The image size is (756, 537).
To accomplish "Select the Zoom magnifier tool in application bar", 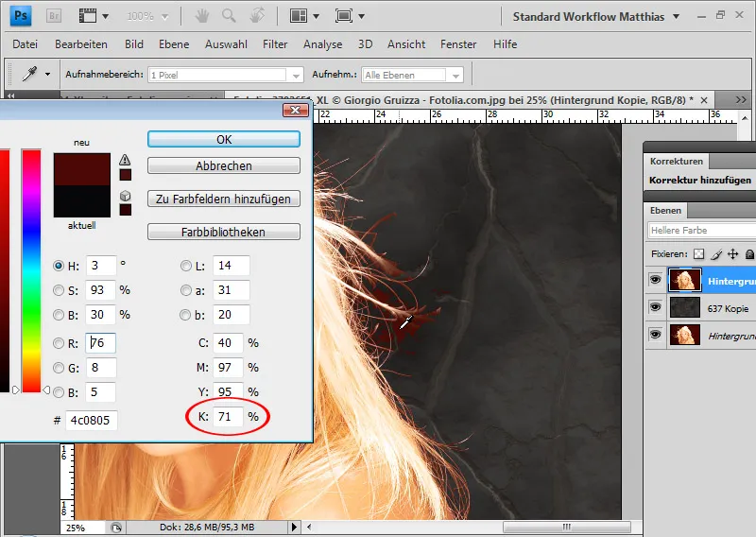I will coord(229,16).
